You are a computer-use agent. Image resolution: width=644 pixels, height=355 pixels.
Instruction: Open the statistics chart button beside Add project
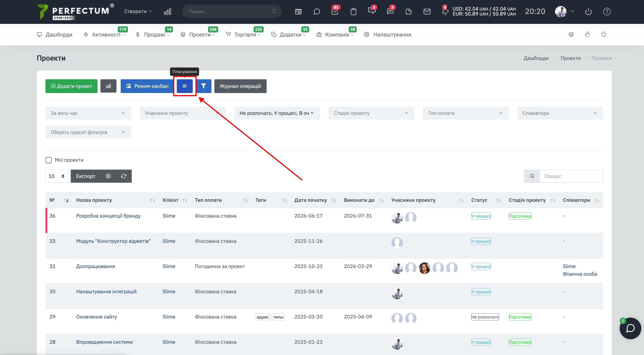(108, 86)
